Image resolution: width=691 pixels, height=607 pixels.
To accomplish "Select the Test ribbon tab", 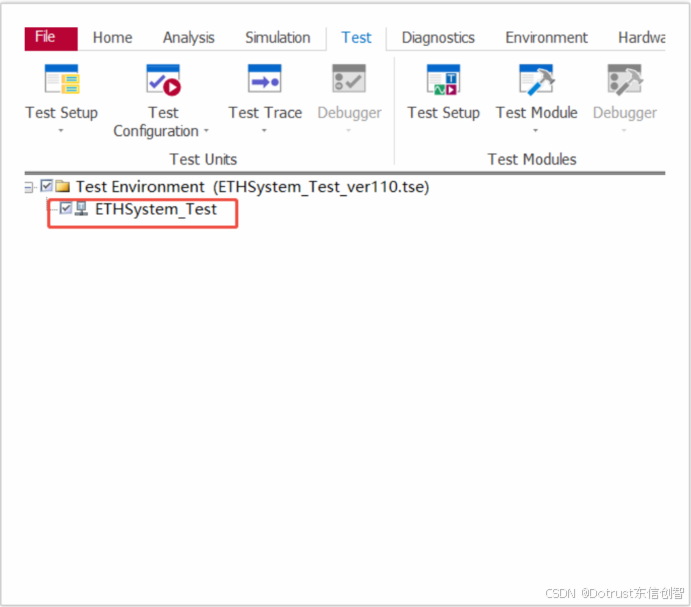I will coord(356,38).
